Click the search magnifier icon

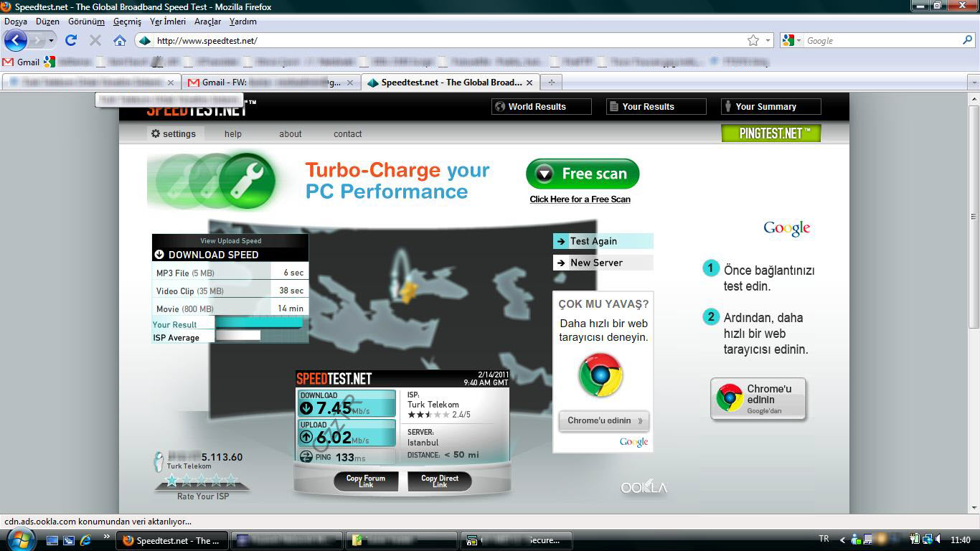click(x=968, y=40)
